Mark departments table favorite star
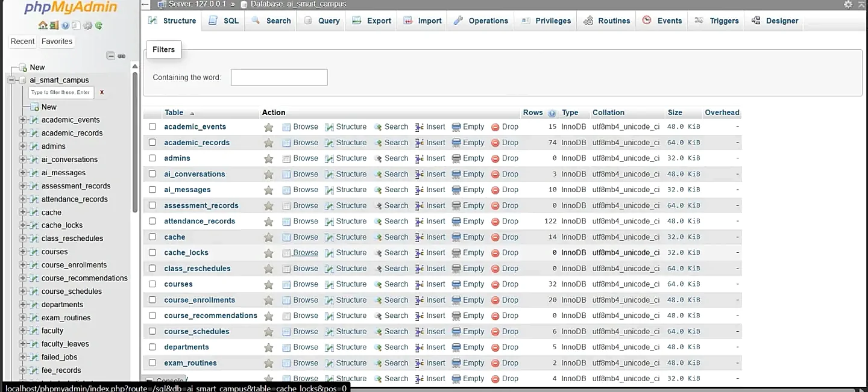The height and width of the screenshot is (392, 868). (269, 347)
